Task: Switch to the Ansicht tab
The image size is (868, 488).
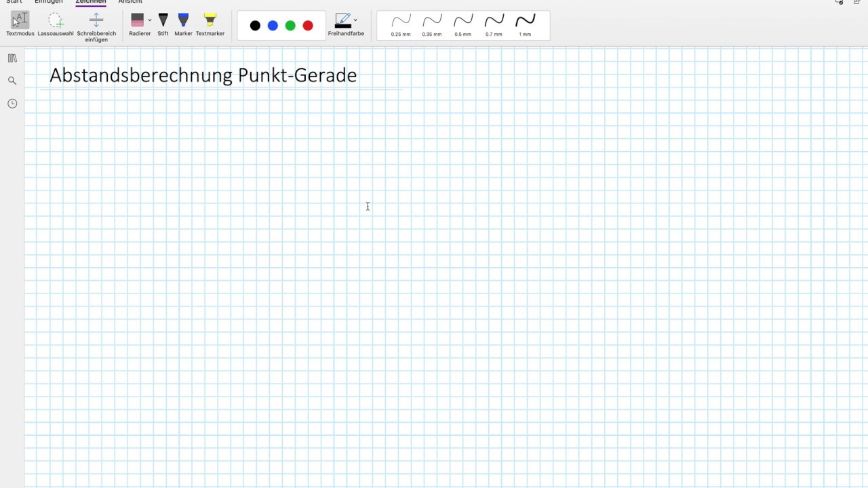Action: click(130, 2)
